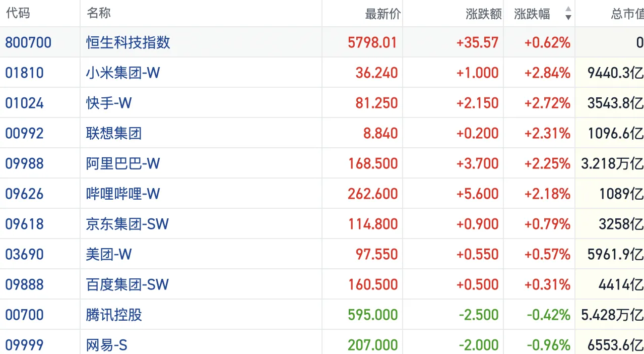Screen dimensions: 644x354
Task: Open the 美团-W stock page
Action: pos(108,254)
